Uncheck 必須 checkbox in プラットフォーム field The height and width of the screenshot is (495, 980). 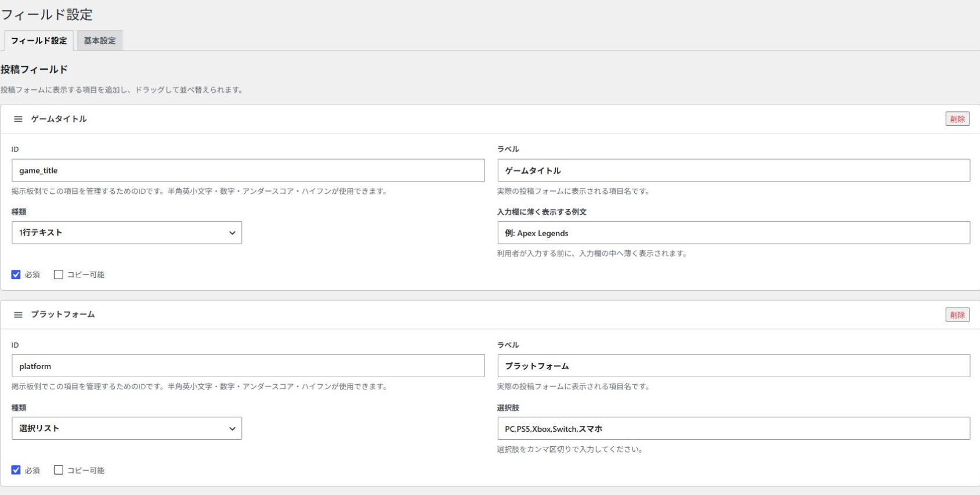click(16, 470)
